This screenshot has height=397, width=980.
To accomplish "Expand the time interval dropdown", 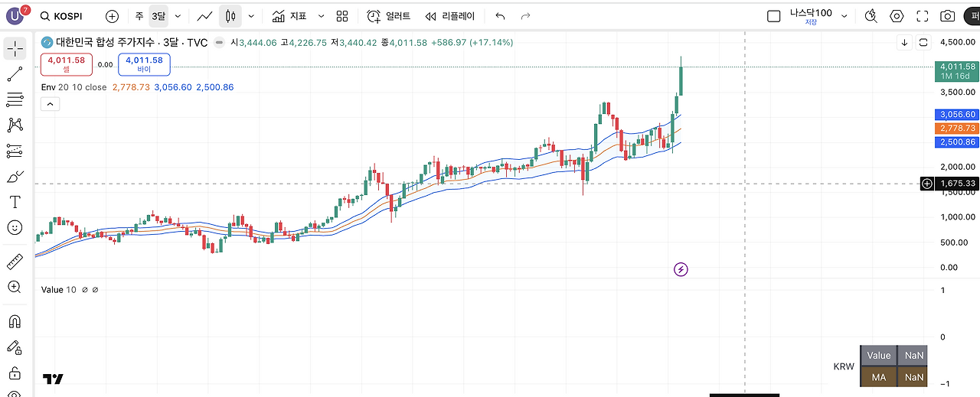I will click(178, 16).
